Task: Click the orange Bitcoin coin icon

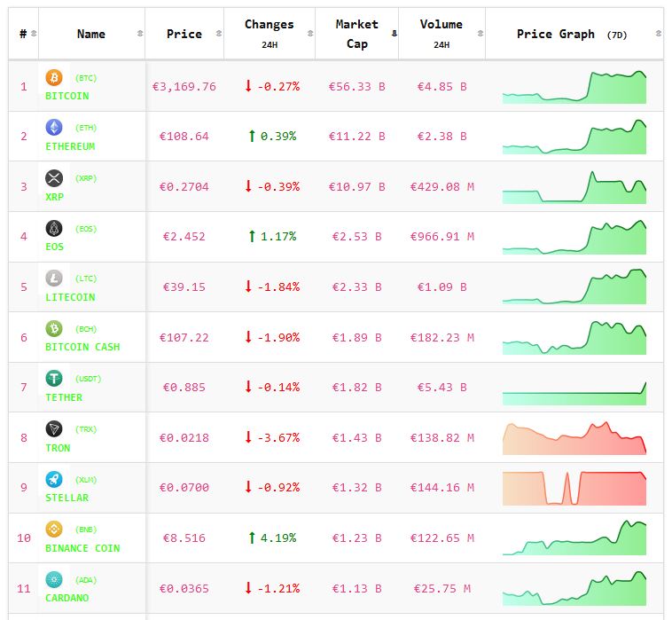Action: point(54,77)
